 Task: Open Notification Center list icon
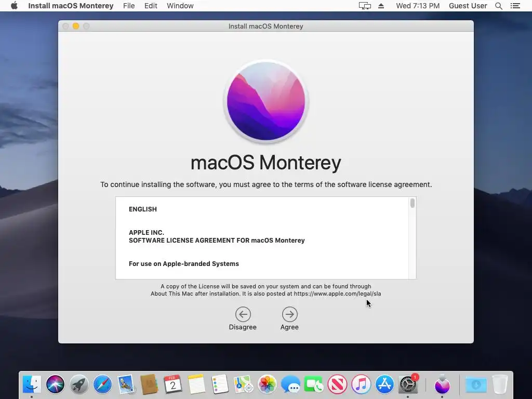(515, 6)
